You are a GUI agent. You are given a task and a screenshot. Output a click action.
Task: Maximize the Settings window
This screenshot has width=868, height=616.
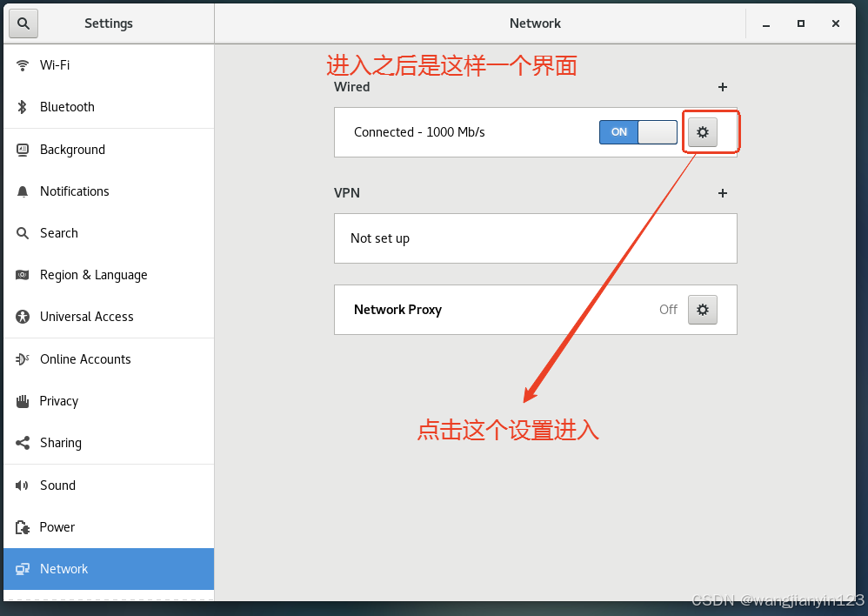tap(800, 23)
